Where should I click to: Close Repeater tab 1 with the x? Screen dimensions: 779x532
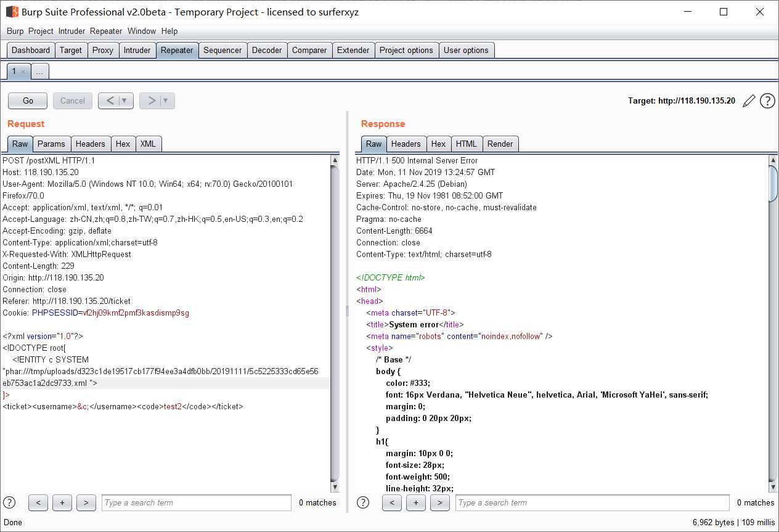click(23, 72)
